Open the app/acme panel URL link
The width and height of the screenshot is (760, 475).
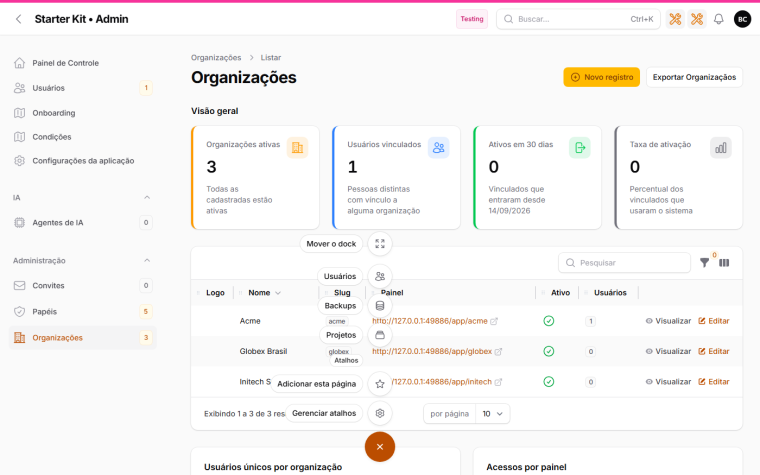pos(429,321)
